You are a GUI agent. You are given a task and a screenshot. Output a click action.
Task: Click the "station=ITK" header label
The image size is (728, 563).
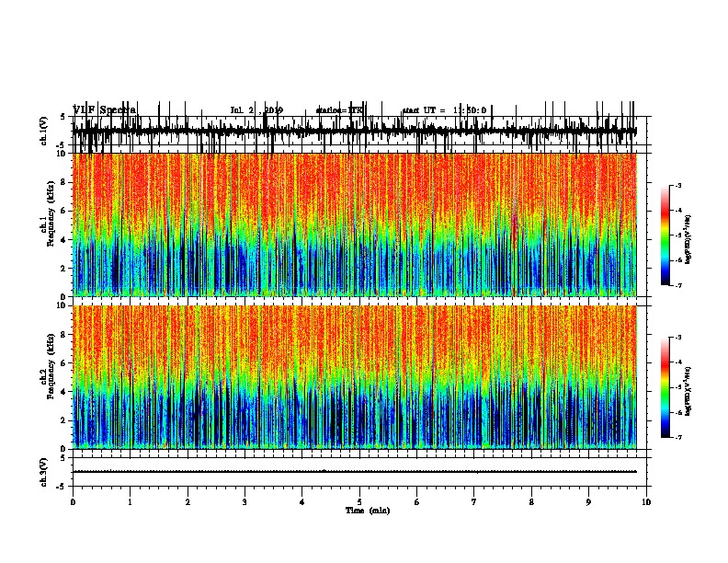coord(339,110)
